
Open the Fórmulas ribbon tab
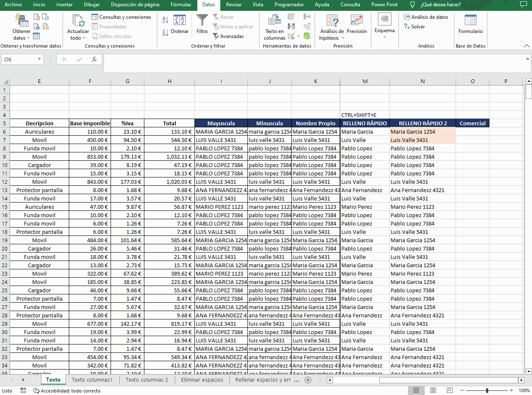(x=181, y=5)
